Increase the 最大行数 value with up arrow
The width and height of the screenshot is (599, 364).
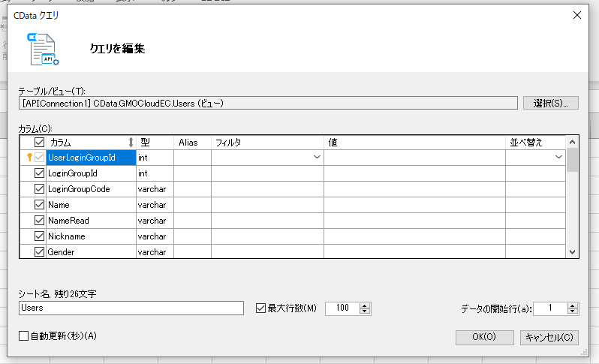365,305
